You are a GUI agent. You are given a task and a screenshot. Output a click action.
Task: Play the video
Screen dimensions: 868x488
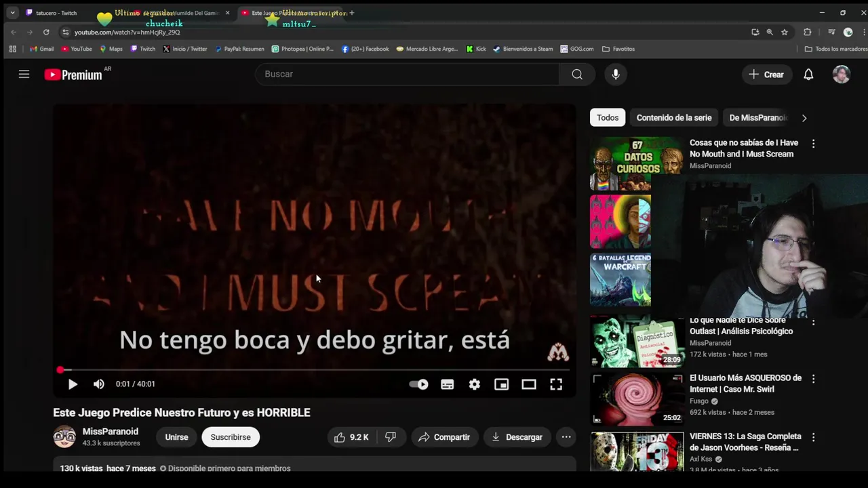point(73,384)
